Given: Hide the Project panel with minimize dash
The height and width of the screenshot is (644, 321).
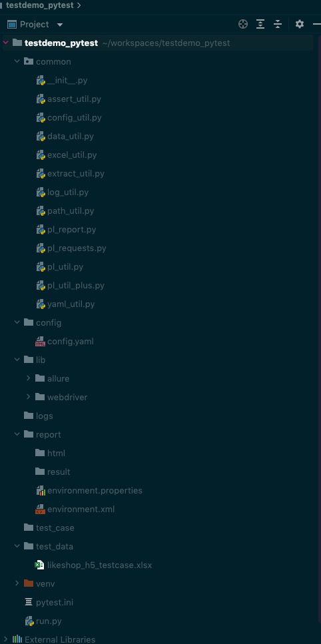Looking at the screenshot, I should click(x=317, y=24).
